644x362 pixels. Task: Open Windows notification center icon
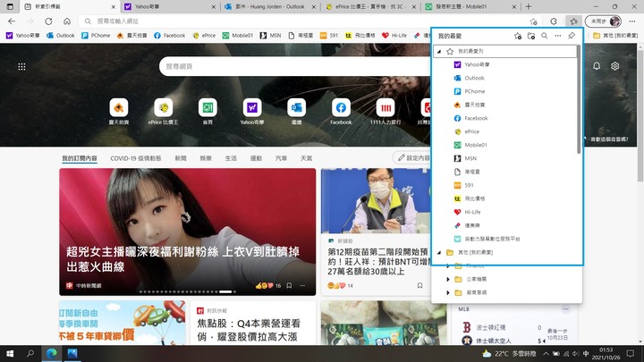(631, 353)
